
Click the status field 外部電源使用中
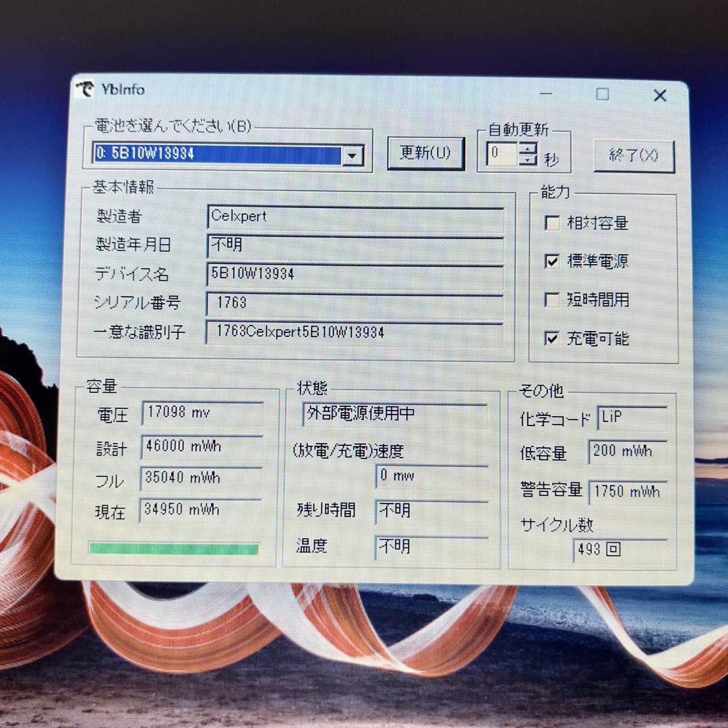[x=394, y=414]
